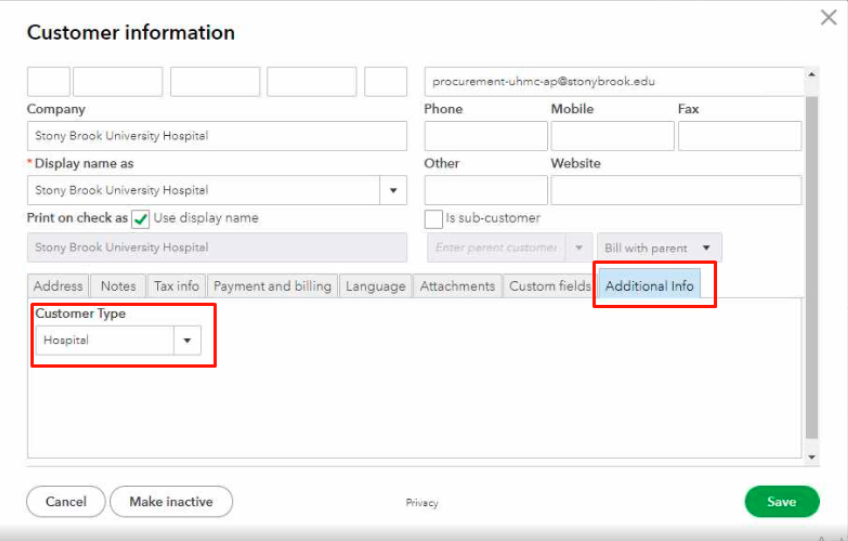The width and height of the screenshot is (848, 541).
Task: Select the Custom fields tab
Action: (x=549, y=286)
